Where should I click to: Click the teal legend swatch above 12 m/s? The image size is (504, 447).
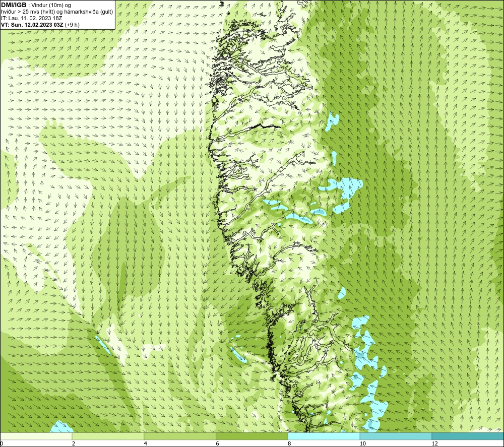coord(468,436)
